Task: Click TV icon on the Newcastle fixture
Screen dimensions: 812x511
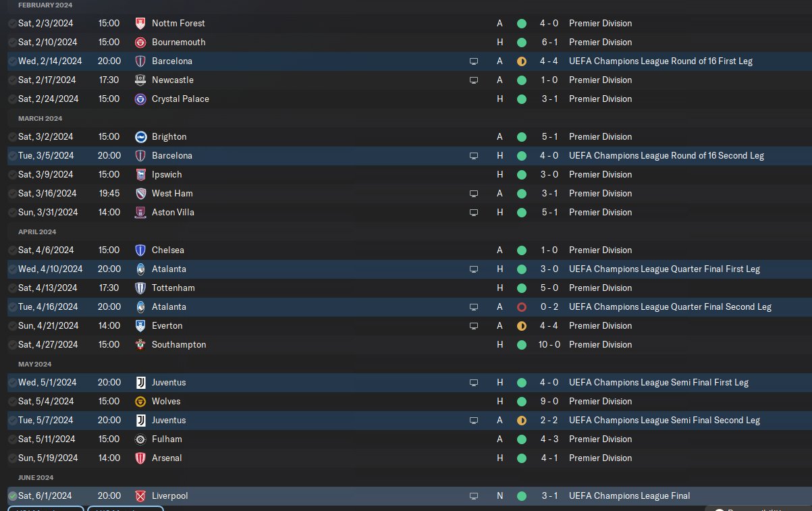Action: point(474,80)
